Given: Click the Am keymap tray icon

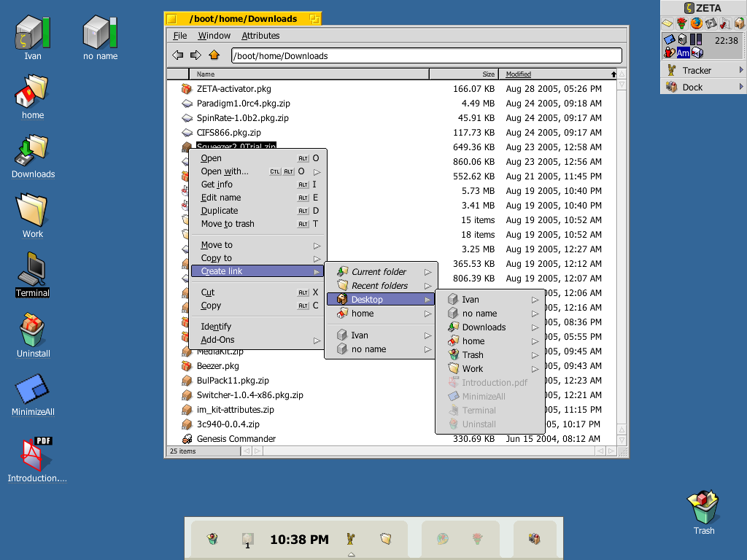Looking at the screenshot, I should (x=683, y=52).
